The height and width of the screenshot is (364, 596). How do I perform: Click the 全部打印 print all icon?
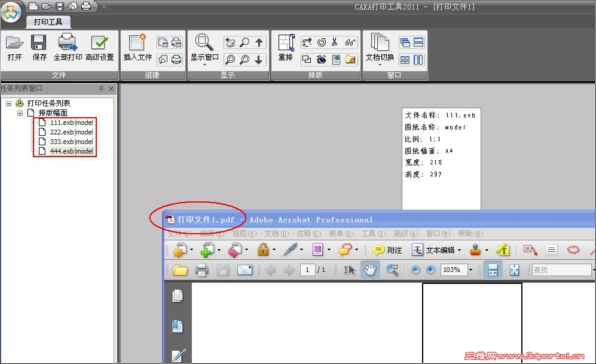pos(68,42)
